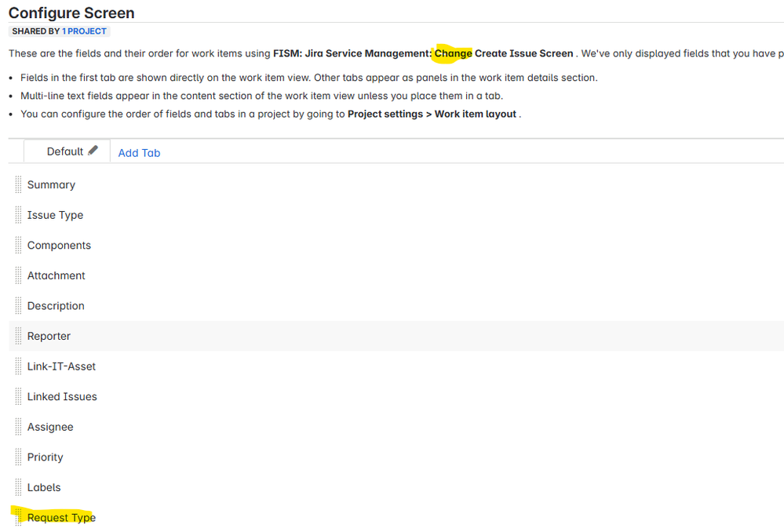784x532 pixels.
Task: Select the Assignee field row
Action: pos(396,427)
